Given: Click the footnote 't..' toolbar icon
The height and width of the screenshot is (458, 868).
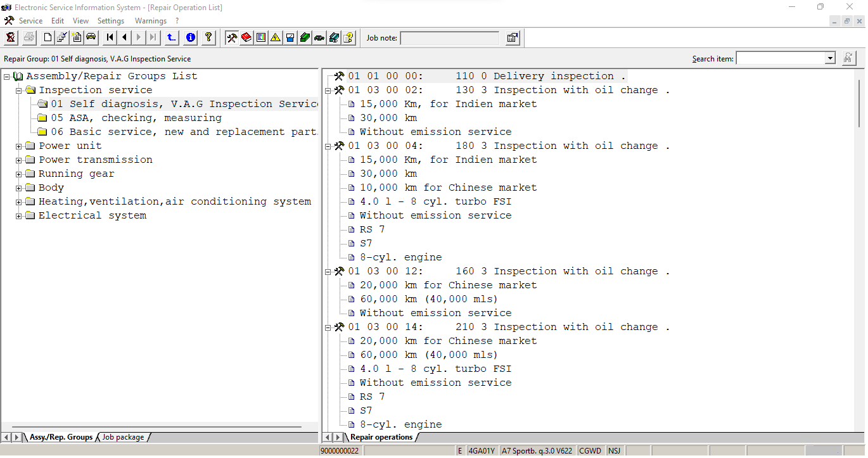Looking at the screenshot, I should coord(171,37).
